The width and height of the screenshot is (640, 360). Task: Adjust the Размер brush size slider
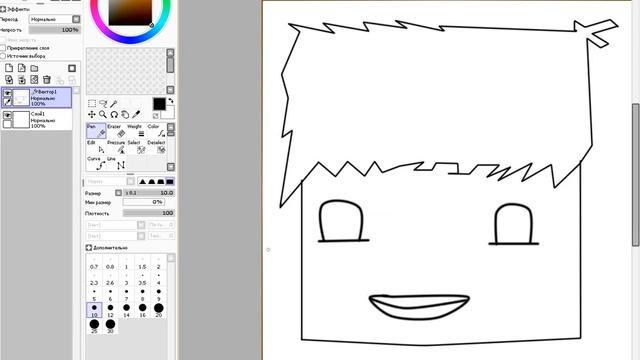[x=149, y=193]
